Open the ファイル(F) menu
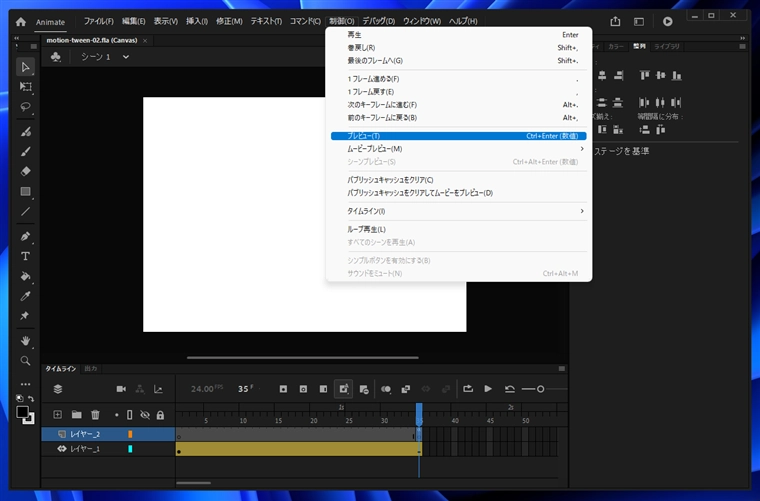This screenshot has height=501, width=760. point(98,21)
